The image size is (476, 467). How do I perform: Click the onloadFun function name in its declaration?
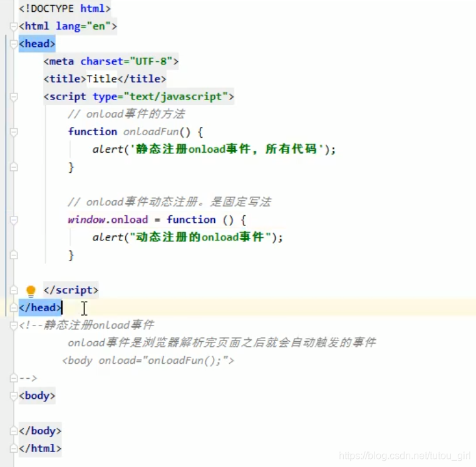pyautogui.click(x=151, y=131)
